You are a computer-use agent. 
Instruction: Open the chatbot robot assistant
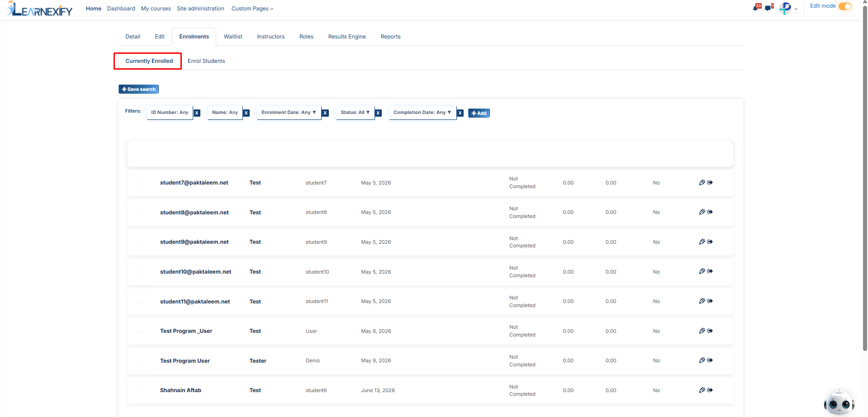(839, 403)
